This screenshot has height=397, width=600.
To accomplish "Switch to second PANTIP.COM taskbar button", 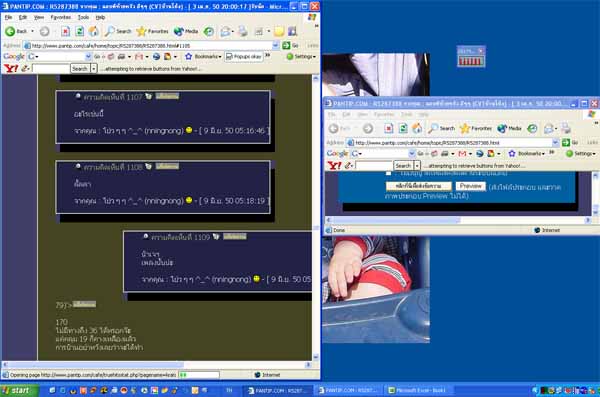I will (x=349, y=390).
